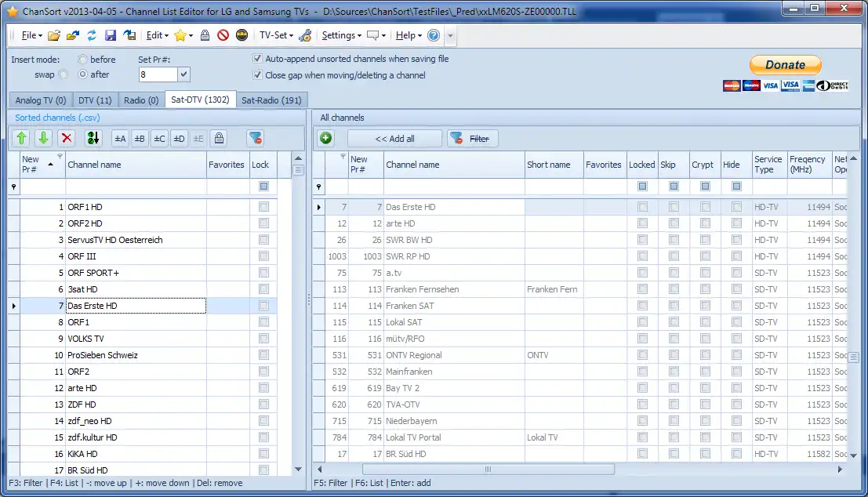
Task: Open the TV-Set menu dropdown
Action: pyautogui.click(x=276, y=35)
